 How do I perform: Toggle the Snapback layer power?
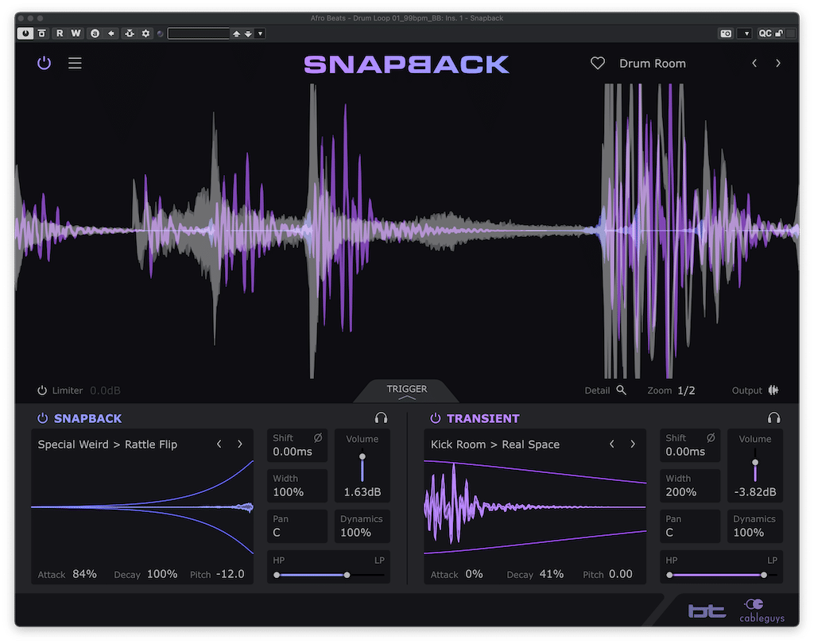[43, 418]
